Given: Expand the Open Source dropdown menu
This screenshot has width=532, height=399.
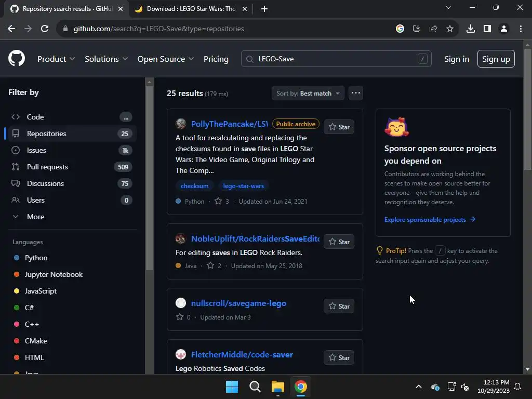Looking at the screenshot, I should pos(166,59).
